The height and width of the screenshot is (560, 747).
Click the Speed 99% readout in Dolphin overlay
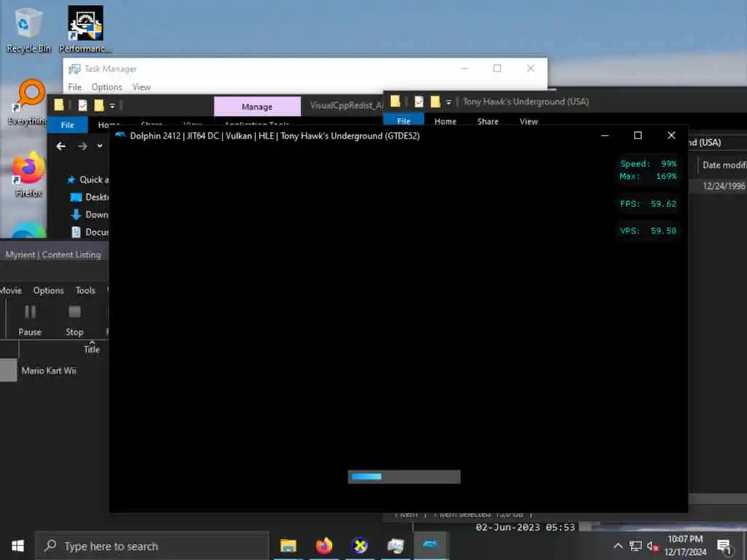point(648,164)
